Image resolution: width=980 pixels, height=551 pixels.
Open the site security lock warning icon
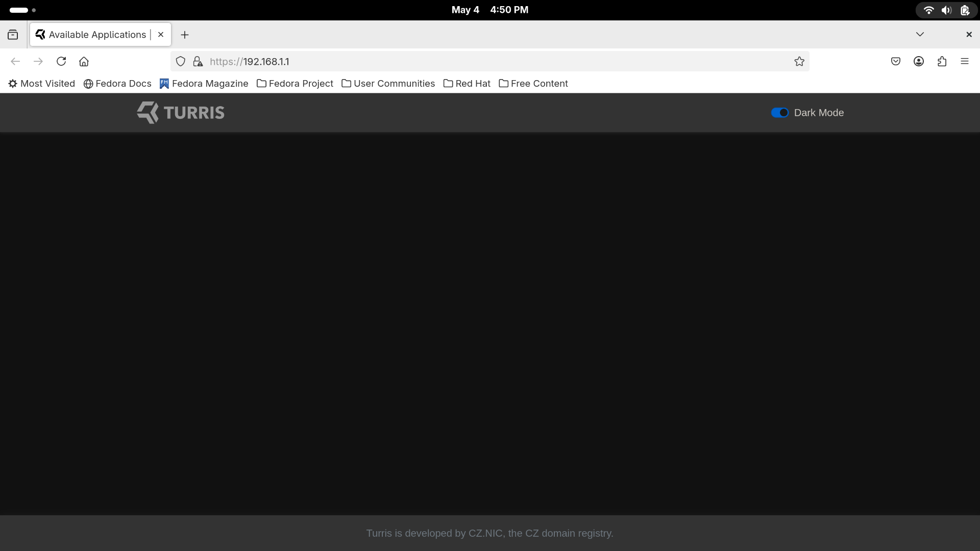click(x=198, y=61)
